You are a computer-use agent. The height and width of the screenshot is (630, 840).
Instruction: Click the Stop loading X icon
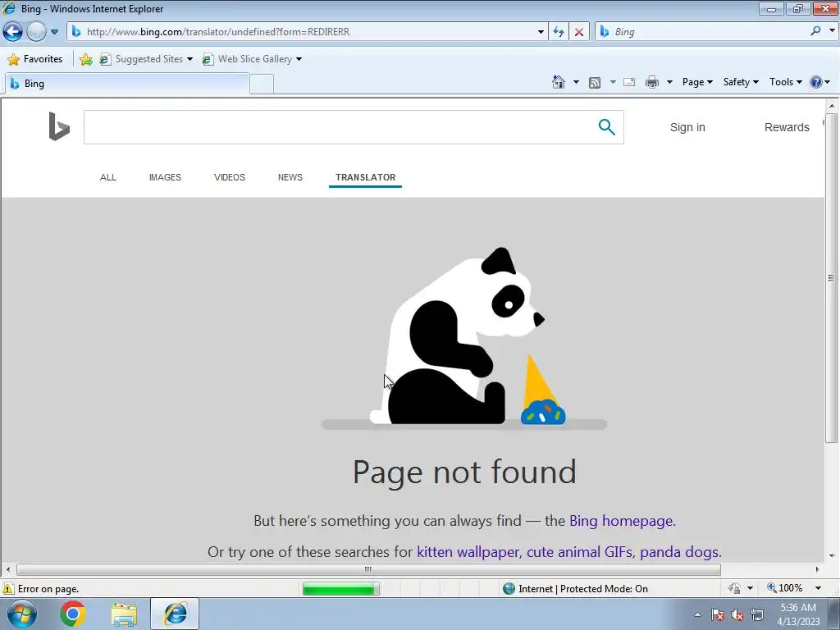coord(579,32)
